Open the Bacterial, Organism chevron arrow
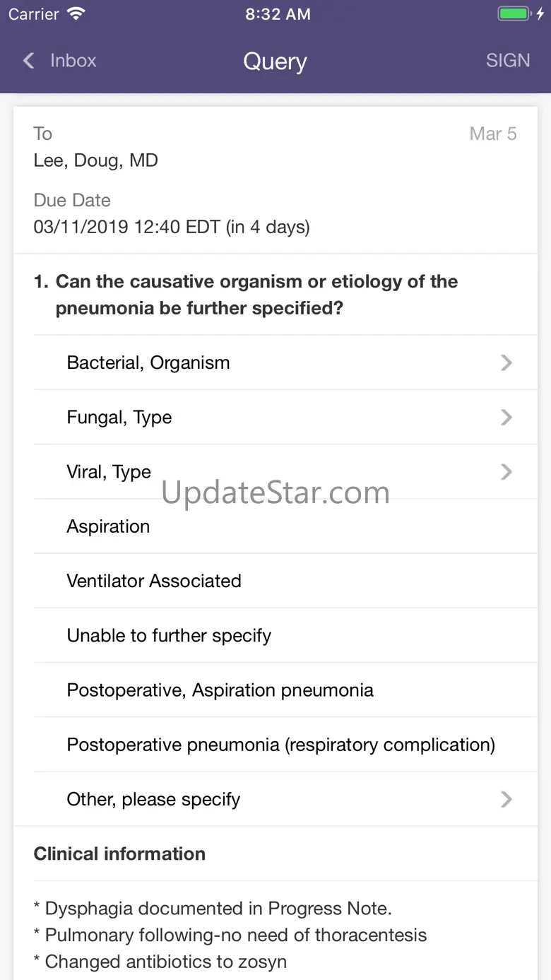551x980 pixels. pos(506,362)
